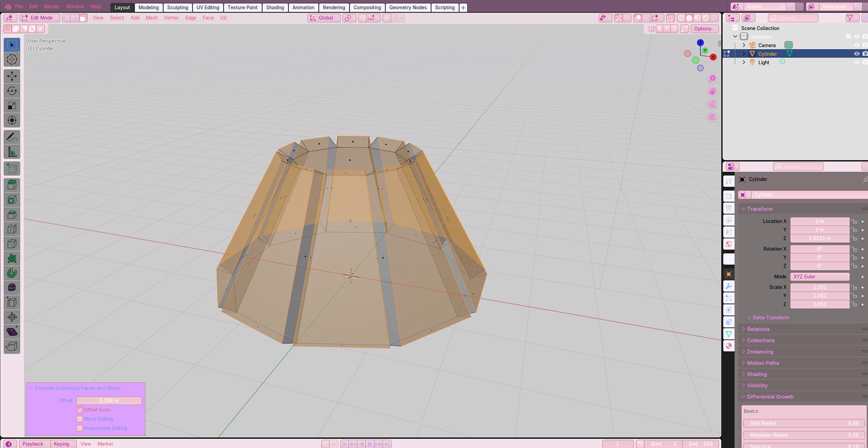Toggle Light visibility eye in outliner
The width and height of the screenshot is (868, 448).
click(x=857, y=62)
